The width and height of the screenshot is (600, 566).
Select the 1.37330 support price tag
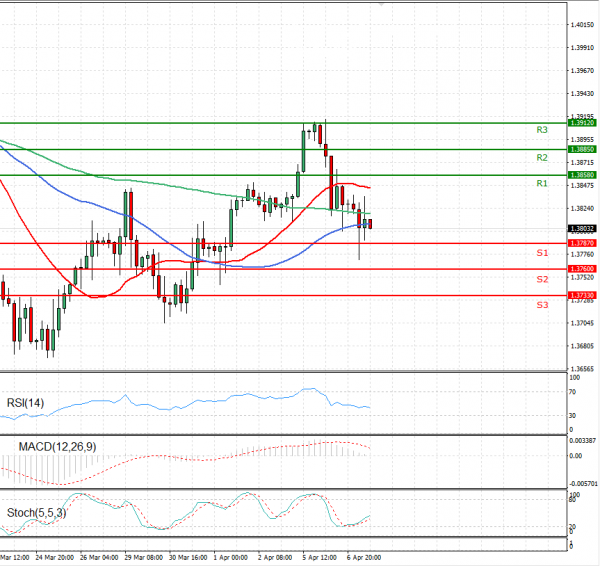coord(582,295)
